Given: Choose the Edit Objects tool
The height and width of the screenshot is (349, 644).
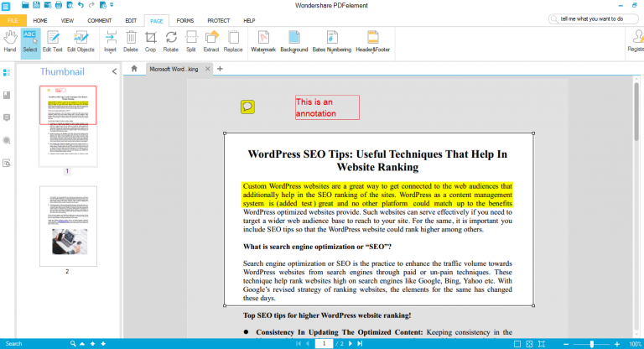Looking at the screenshot, I should coord(80,41).
